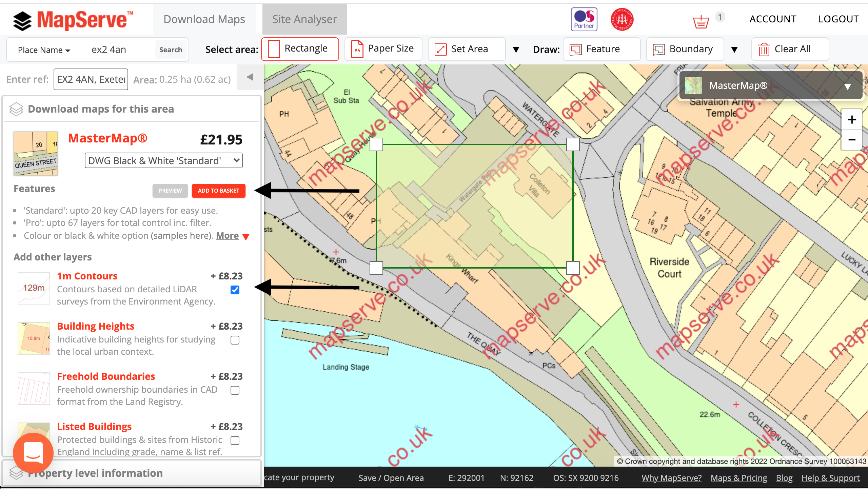Viewport: 868px width, 489px height.
Task: Click the top-left selection handle on map
Action: 376,145
